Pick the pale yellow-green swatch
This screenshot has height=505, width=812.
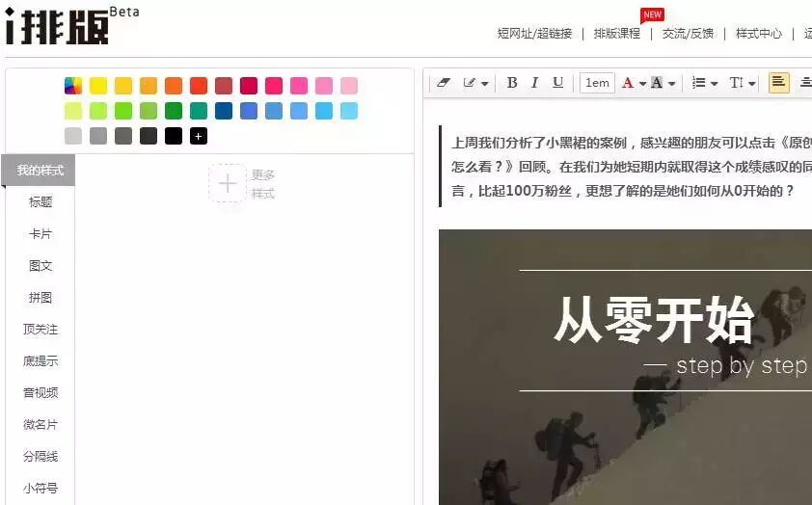point(73,111)
